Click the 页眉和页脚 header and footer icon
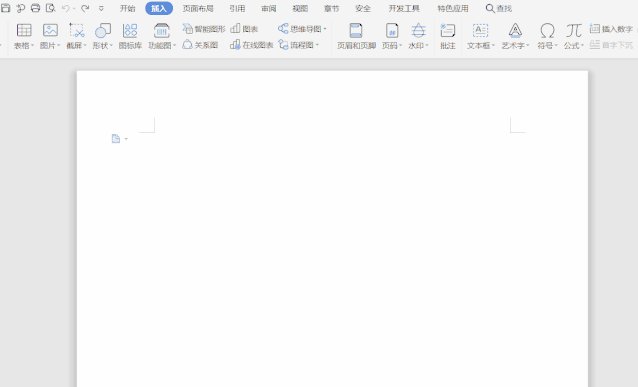Image resolution: width=638 pixels, height=387 pixels. (356, 31)
